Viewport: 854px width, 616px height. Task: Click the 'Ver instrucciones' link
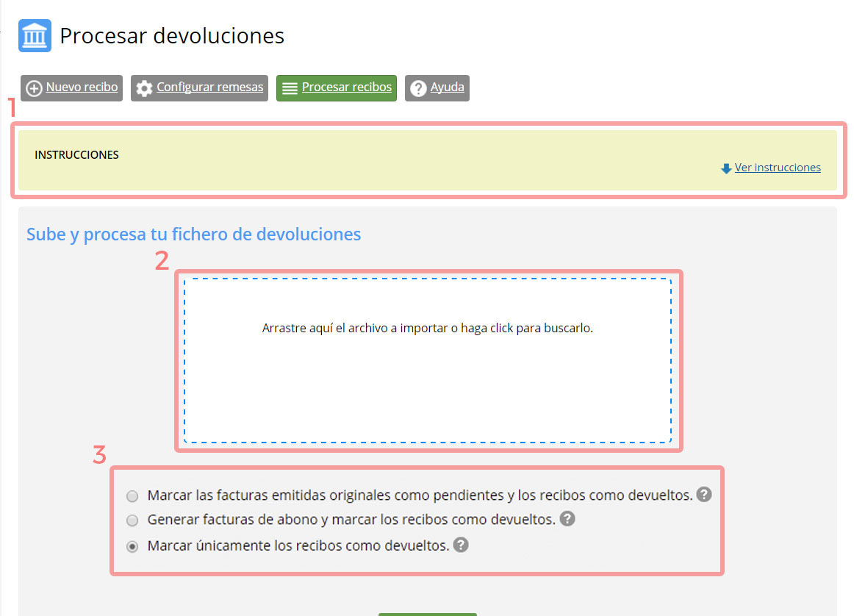[x=778, y=168]
